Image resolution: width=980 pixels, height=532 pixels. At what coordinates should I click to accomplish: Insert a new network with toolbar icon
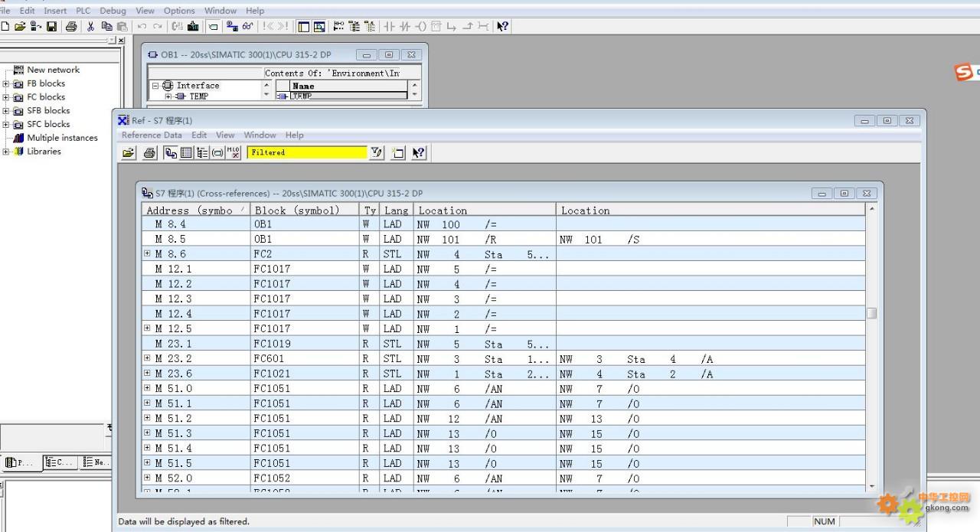pyautogui.click(x=338, y=26)
